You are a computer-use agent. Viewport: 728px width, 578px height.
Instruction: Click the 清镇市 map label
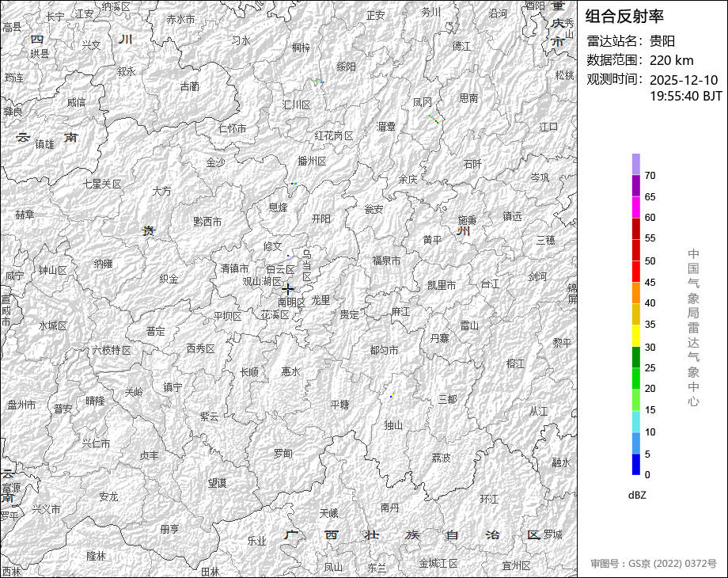click(234, 268)
